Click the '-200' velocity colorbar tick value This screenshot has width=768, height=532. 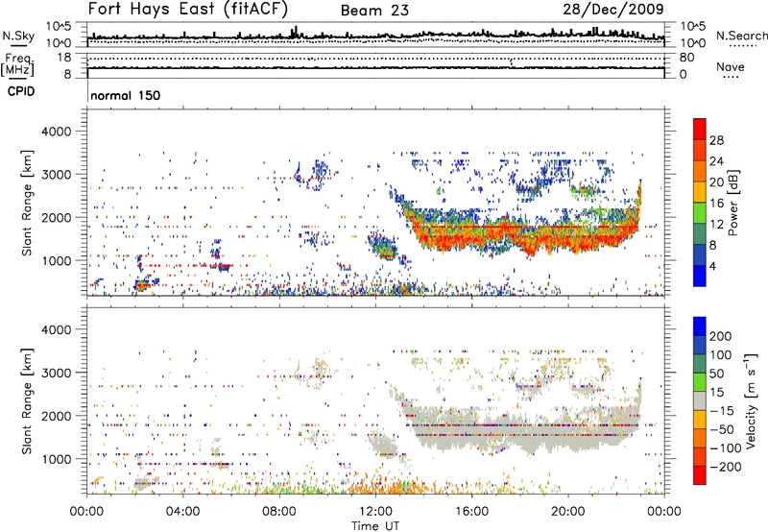[x=725, y=467]
